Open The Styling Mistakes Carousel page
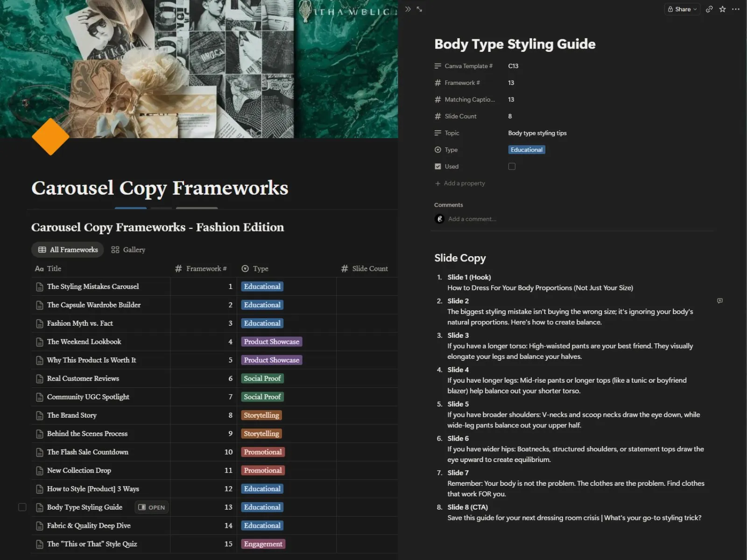This screenshot has width=747, height=560. 93,287
